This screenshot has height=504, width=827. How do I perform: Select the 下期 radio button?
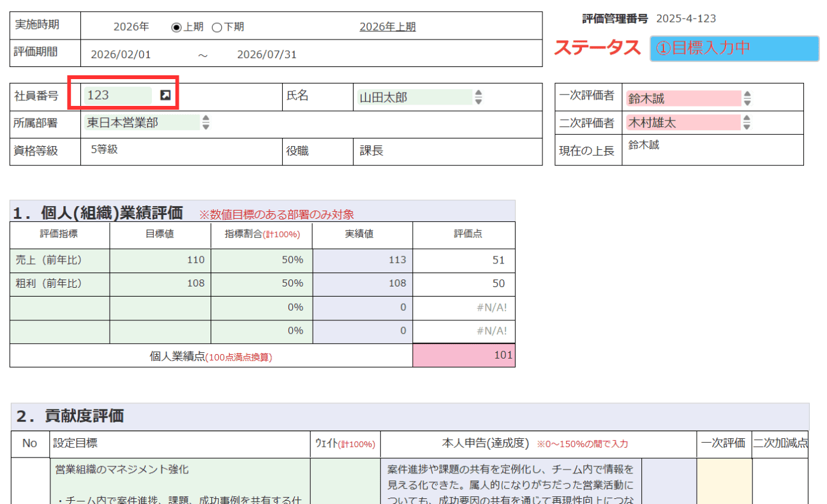216,27
